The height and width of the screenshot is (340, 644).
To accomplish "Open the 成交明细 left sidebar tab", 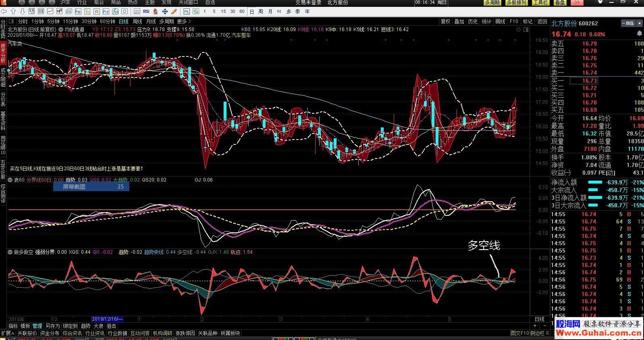I will [3, 77].
